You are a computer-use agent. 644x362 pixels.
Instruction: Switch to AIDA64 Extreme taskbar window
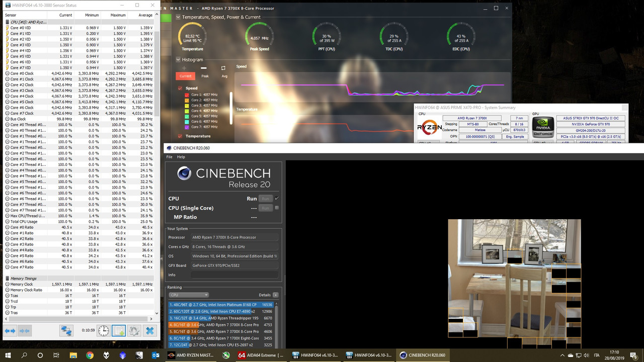261,355
